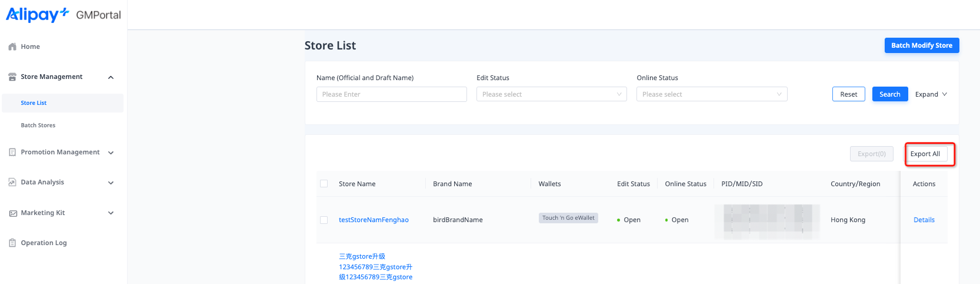Open the Edit Status dropdown
980x284 pixels.
click(551, 94)
